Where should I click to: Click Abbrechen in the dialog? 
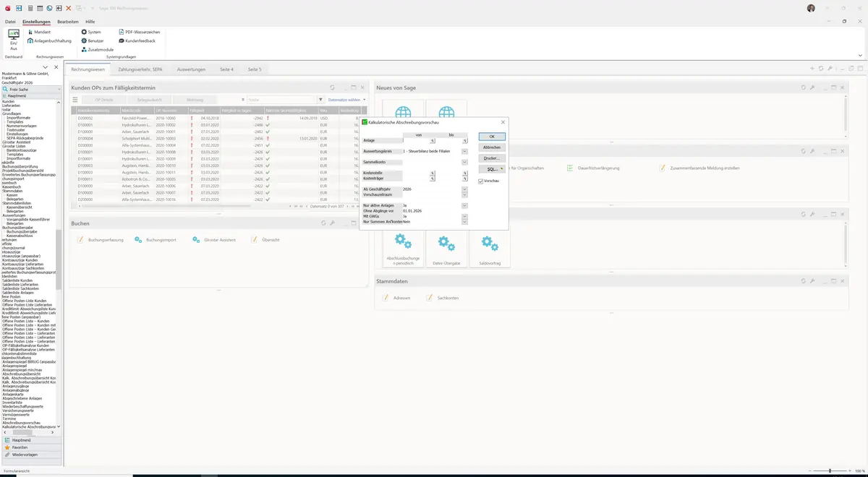click(492, 147)
